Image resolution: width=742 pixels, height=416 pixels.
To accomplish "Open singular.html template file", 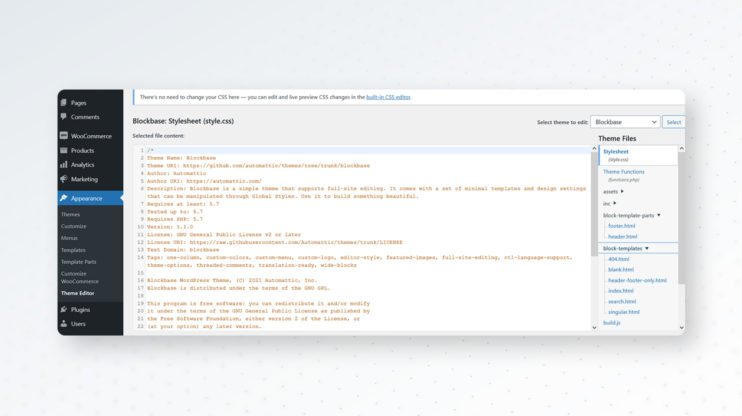I will click(624, 312).
